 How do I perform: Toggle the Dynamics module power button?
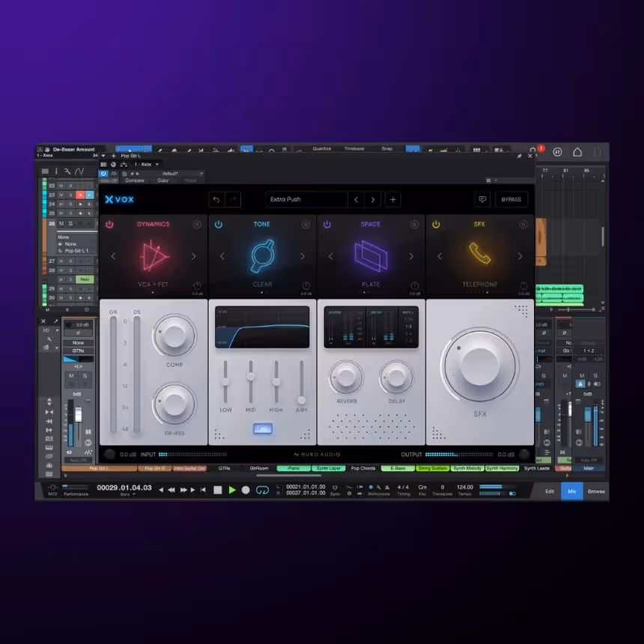coord(109,224)
